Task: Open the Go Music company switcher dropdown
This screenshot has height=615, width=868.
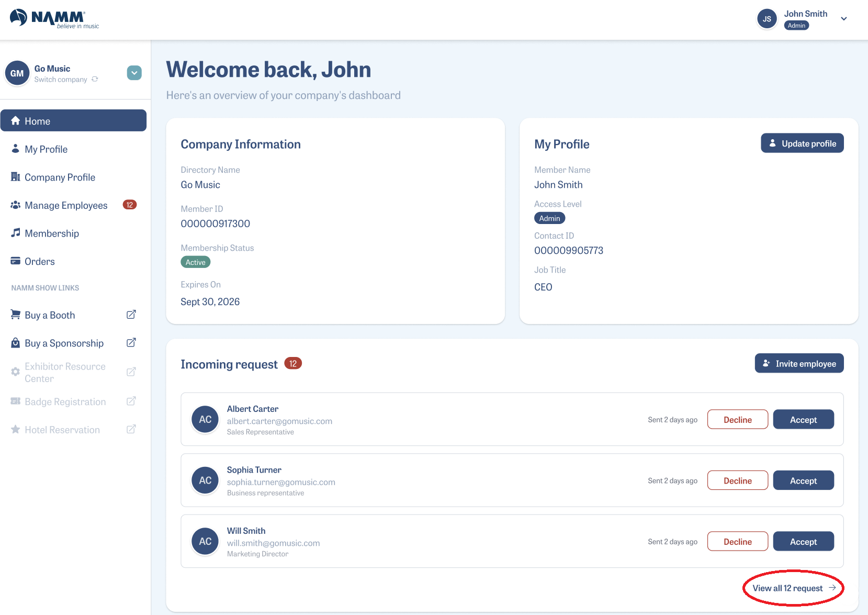Action: [134, 73]
